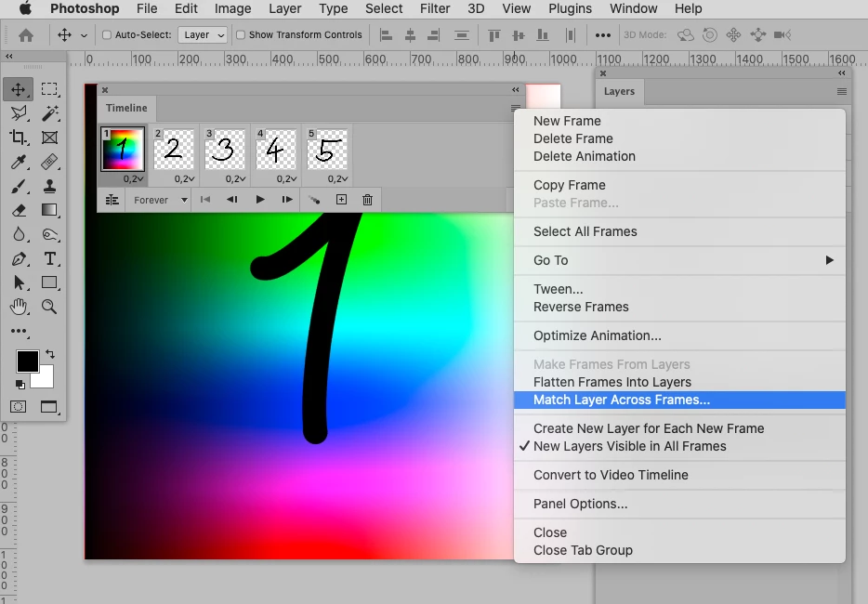Select frame 2 thumbnail in Timeline

(174, 150)
